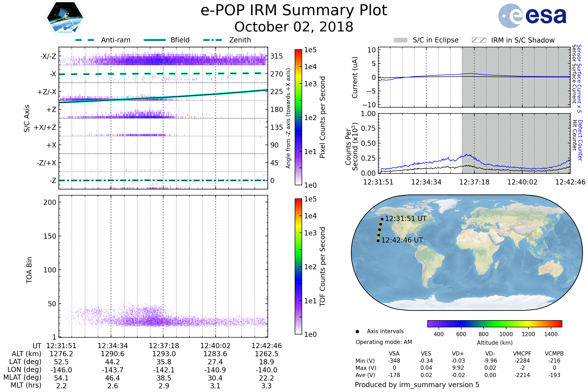588x392 pixels.
Task: Click the Zenith dash-dot legend line
Action: 213,40
